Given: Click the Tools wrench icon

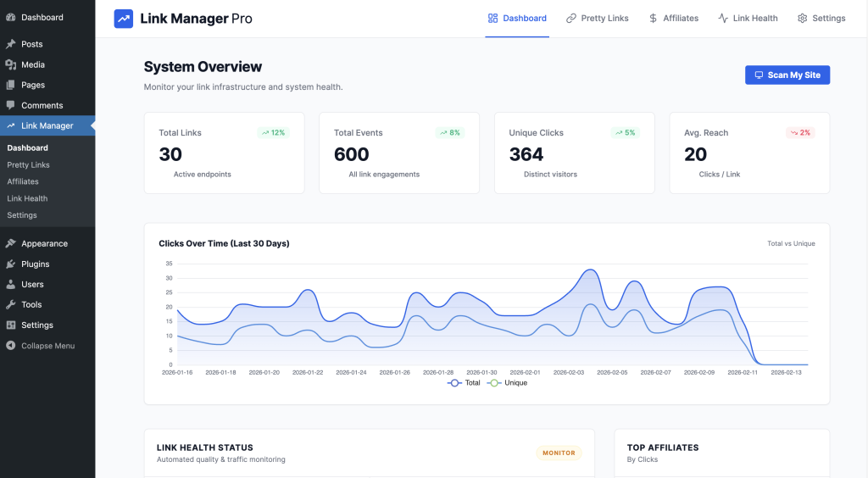Looking at the screenshot, I should pyautogui.click(x=10, y=304).
